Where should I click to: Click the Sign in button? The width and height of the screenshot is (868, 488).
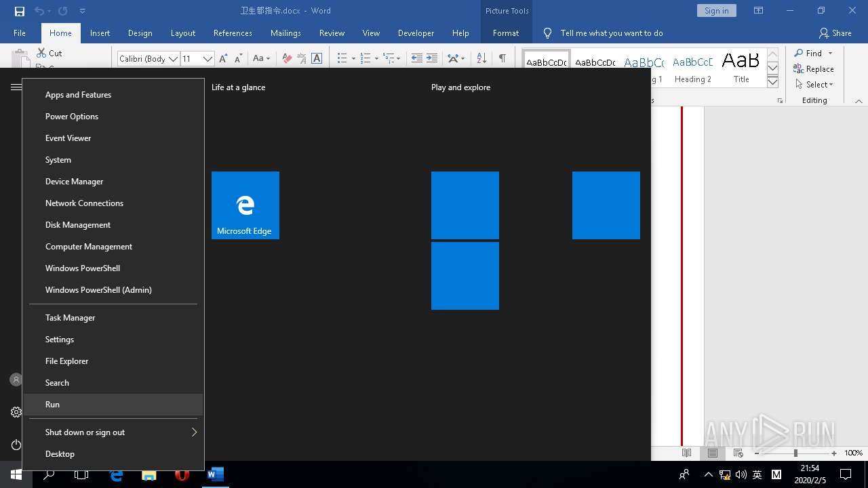click(716, 11)
